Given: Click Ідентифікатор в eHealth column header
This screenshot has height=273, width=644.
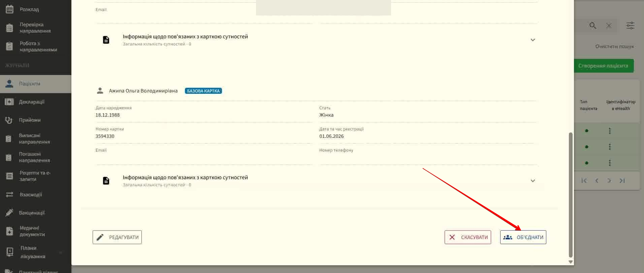Looking at the screenshot, I should (x=621, y=105).
